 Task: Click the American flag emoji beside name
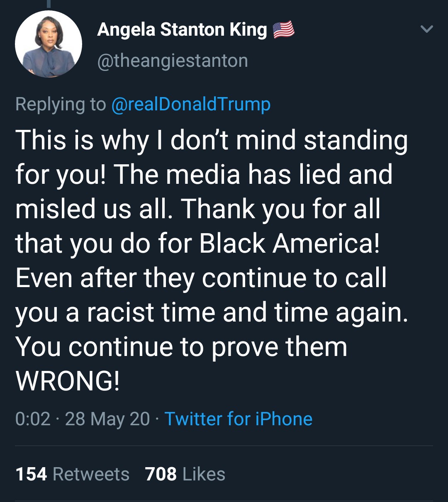click(x=284, y=30)
